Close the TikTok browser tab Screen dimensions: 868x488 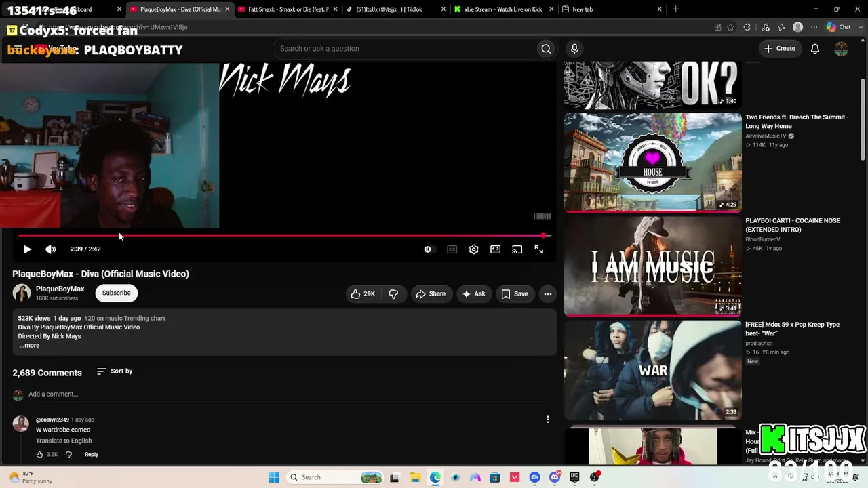click(x=443, y=9)
